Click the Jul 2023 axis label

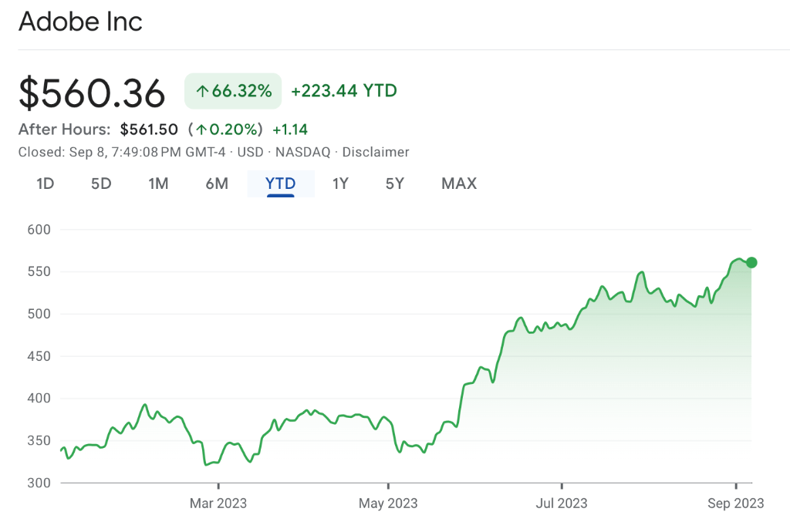point(561,503)
